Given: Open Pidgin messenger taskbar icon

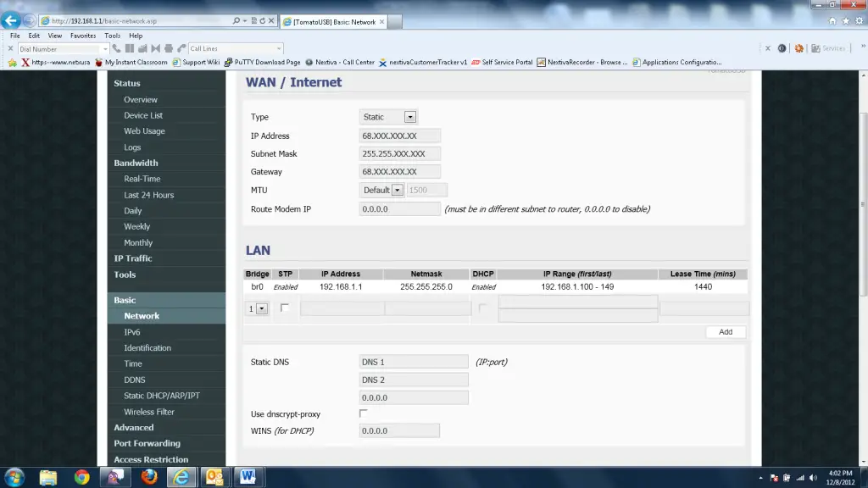Looking at the screenshot, I should (x=115, y=477).
